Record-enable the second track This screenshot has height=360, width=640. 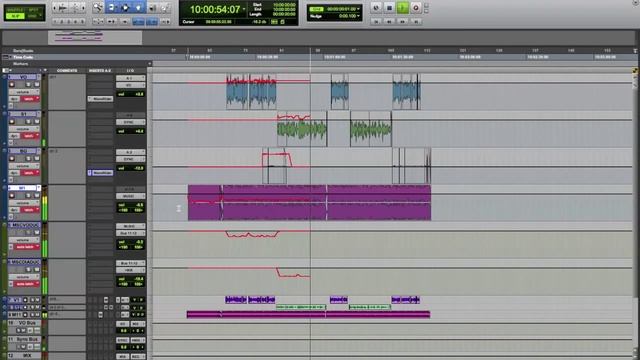coord(12,122)
